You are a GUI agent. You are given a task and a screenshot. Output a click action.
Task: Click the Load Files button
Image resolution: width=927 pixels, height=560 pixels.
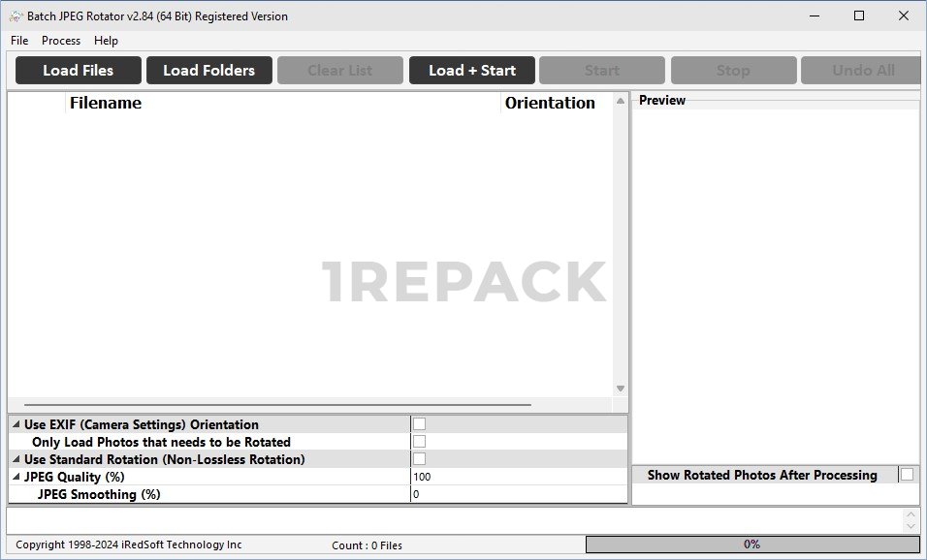coord(79,70)
